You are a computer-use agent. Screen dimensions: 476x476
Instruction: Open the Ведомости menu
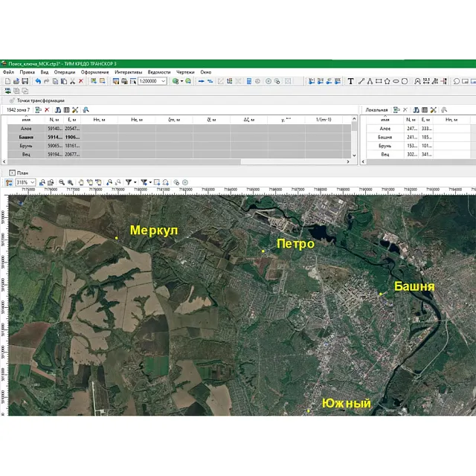point(158,72)
